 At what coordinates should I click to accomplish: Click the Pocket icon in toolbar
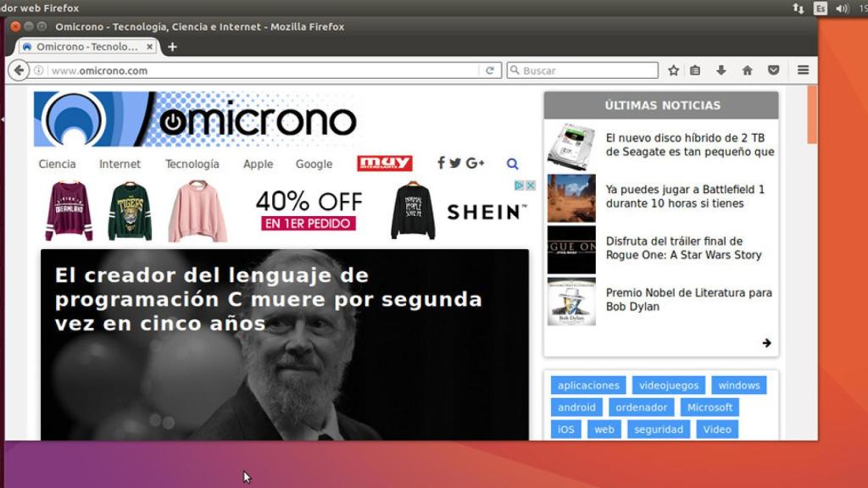773,70
